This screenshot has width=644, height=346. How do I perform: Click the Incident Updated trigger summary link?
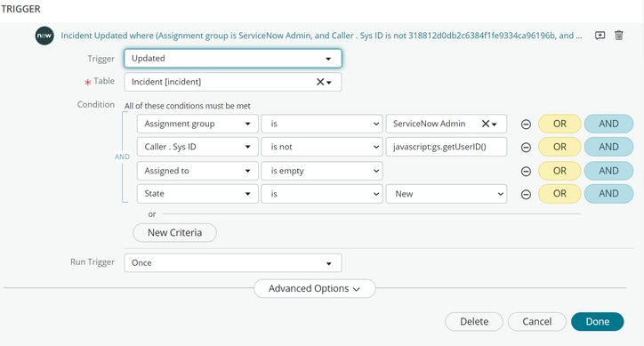(x=321, y=36)
